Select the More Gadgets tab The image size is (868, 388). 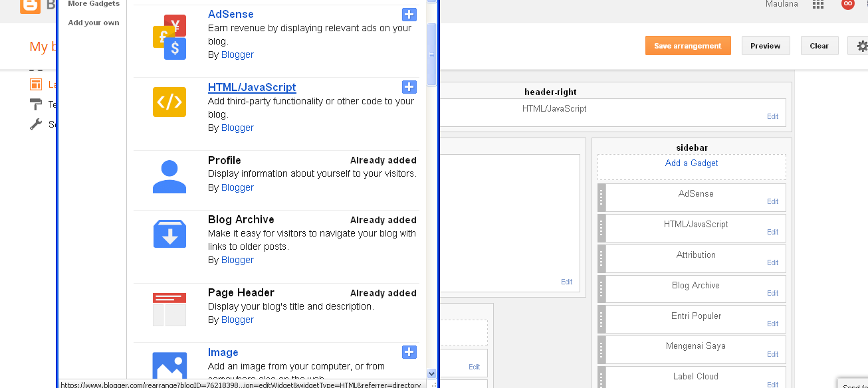(94, 3)
